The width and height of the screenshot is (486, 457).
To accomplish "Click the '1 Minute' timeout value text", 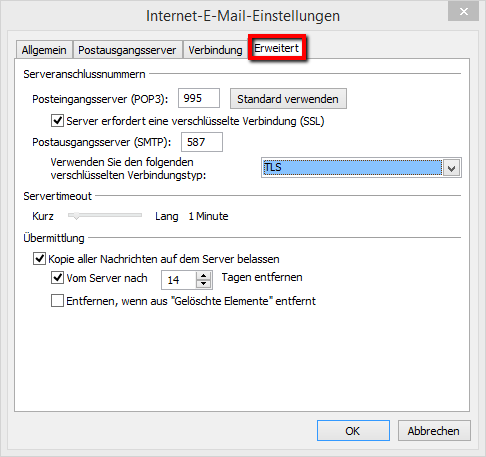I will pyautogui.click(x=208, y=216).
